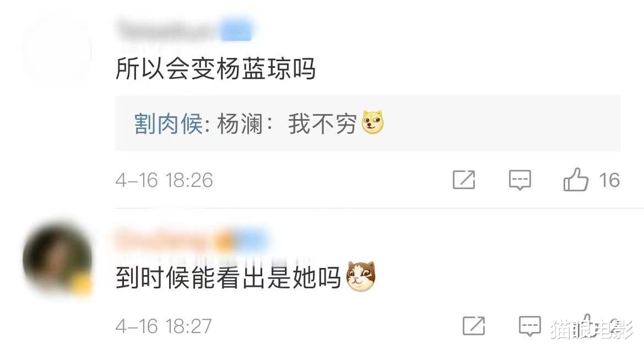Like the comment showing 16 likes
644x354 pixels.
pyautogui.click(x=576, y=180)
